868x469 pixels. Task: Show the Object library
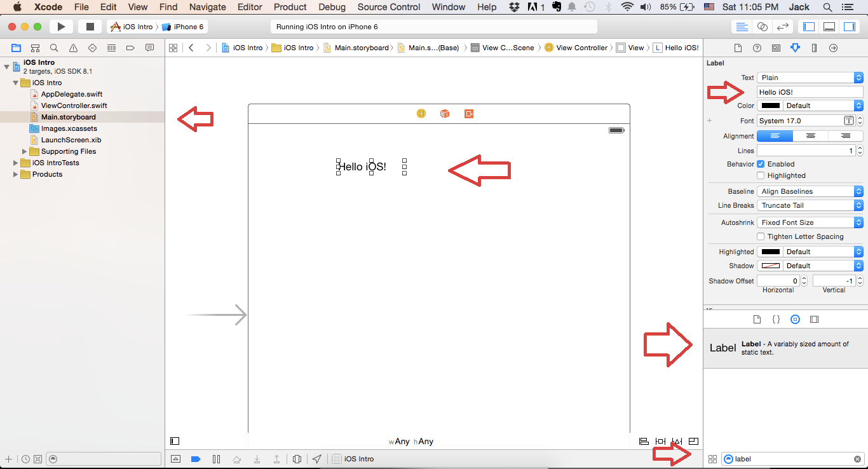(795, 319)
